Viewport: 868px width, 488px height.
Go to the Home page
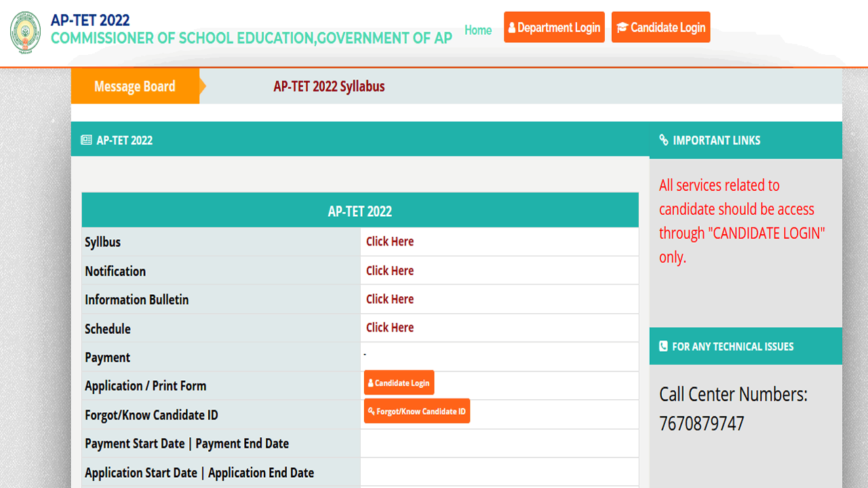478,30
